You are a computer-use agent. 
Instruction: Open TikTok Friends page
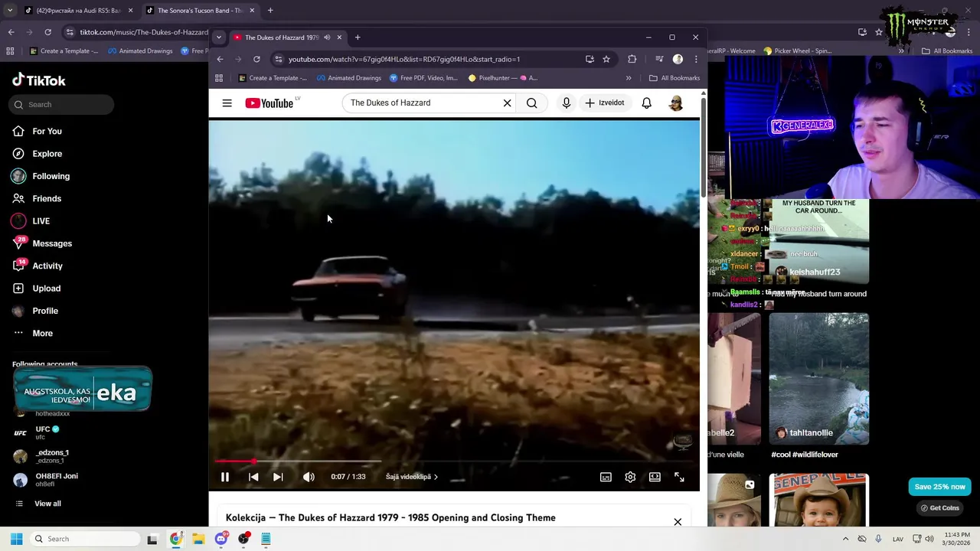tap(46, 199)
